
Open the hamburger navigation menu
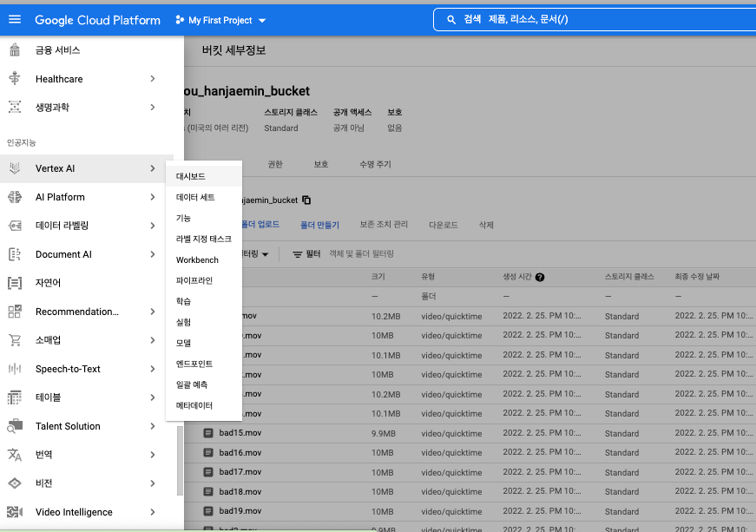[x=15, y=19]
